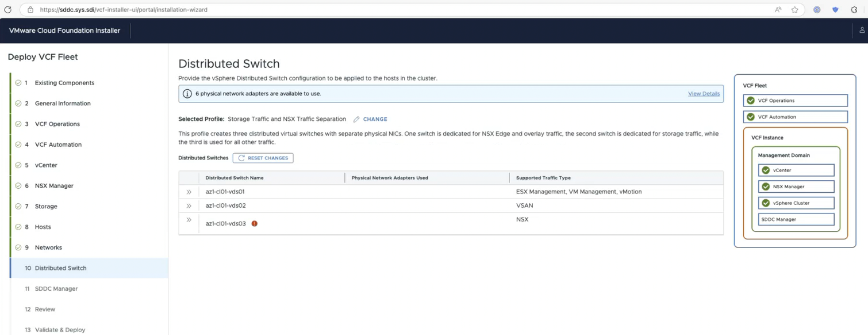Viewport: 868px width, 335px height.
Task: Click the completed check icon for Storage step
Action: tap(18, 207)
